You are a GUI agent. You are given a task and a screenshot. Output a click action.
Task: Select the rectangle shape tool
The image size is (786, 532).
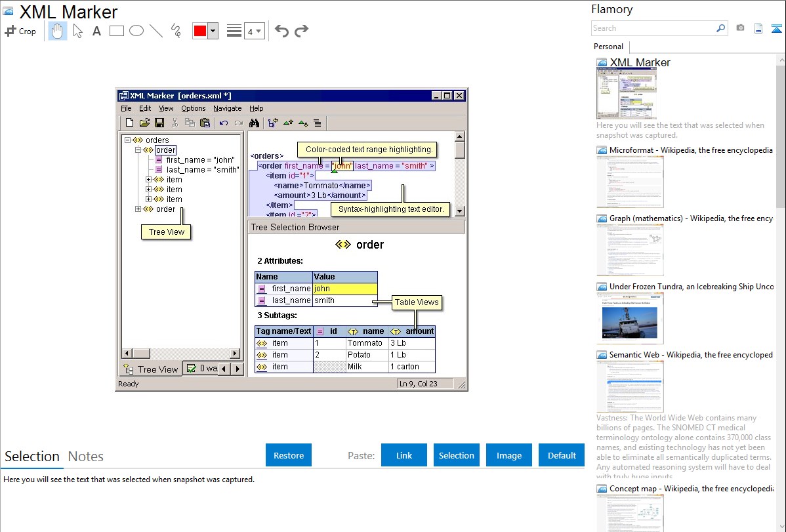point(116,31)
